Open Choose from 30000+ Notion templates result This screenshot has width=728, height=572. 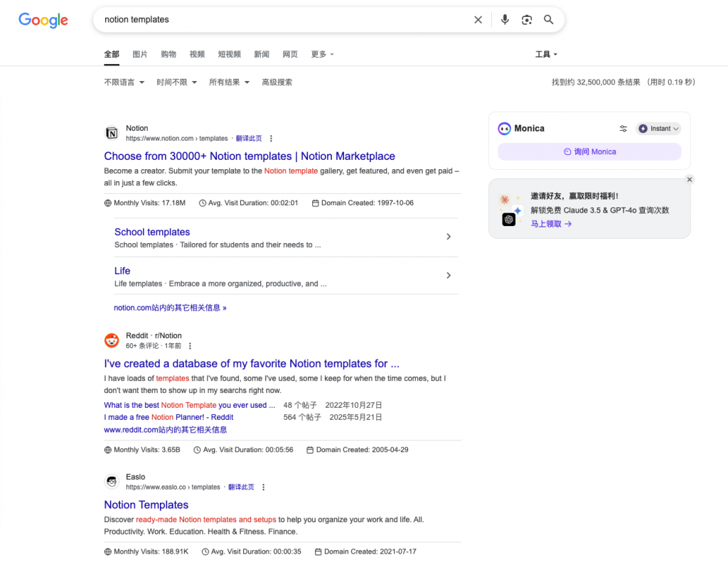pos(250,156)
